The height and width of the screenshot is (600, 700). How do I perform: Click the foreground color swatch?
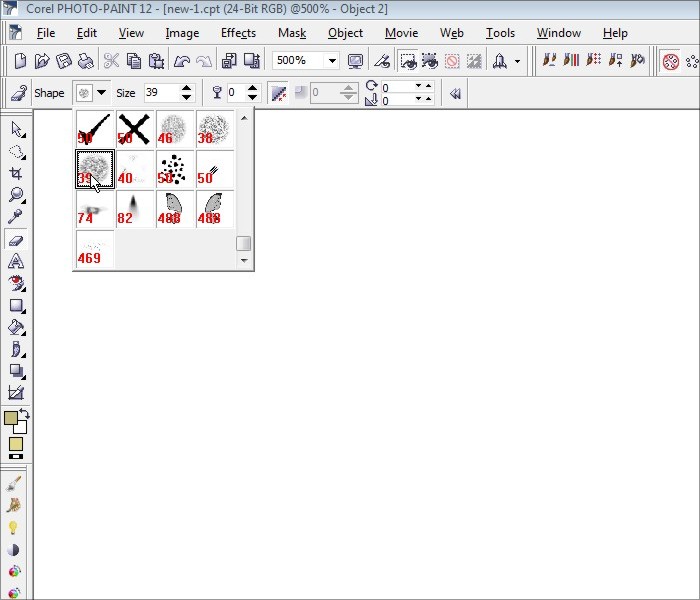point(11,418)
